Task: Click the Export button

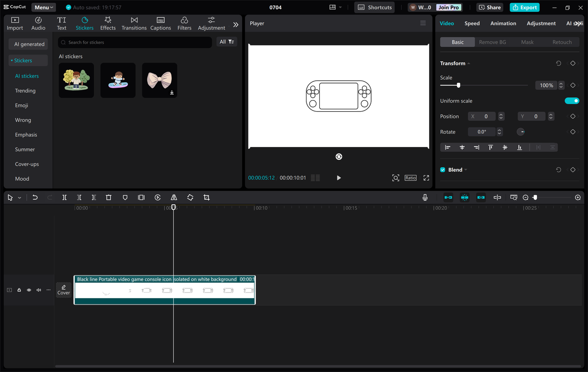Action: pyautogui.click(x=525, y=7)
